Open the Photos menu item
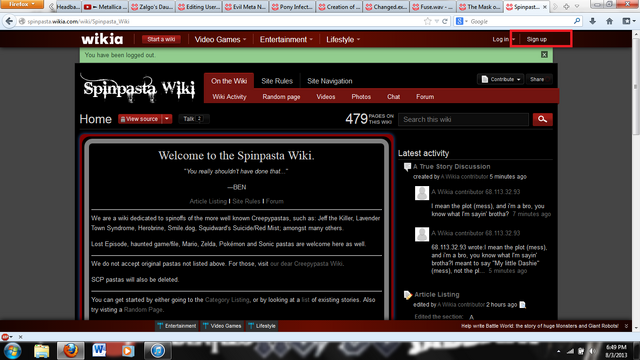This screenshot has width=640, height=360. point(361,97)
